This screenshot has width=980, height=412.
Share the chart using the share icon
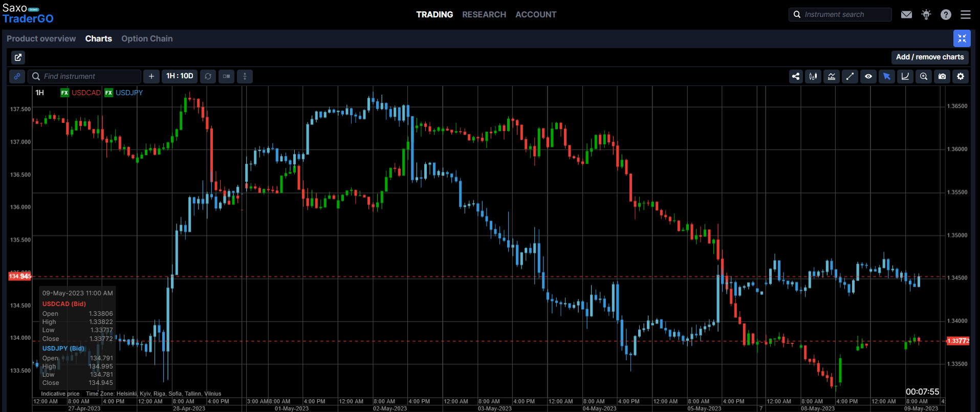coord(796,76)
